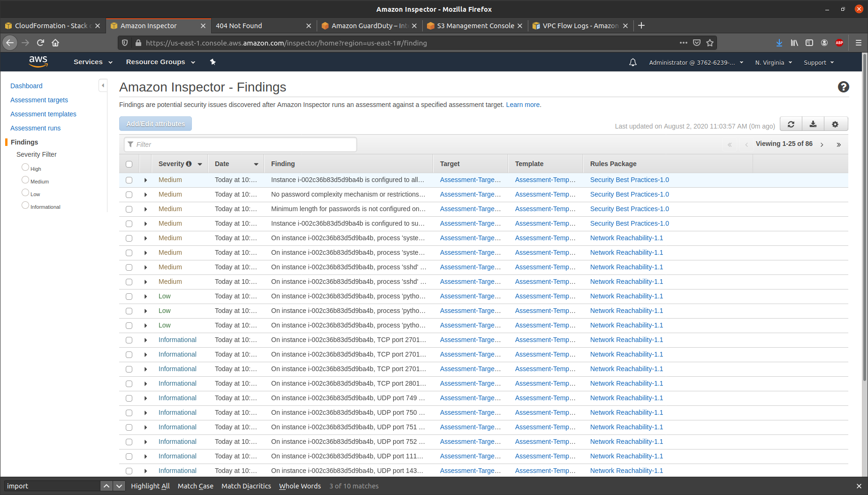
Task: Click the Severity info icon in header
Action: 189,164
